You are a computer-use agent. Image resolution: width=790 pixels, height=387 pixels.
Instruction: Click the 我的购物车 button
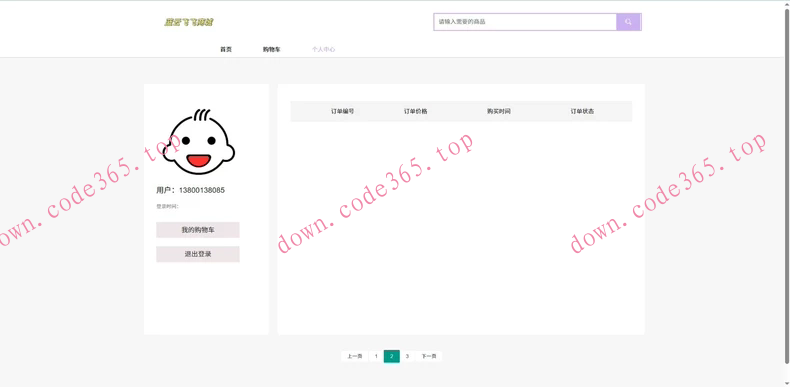tap(198, 230)
